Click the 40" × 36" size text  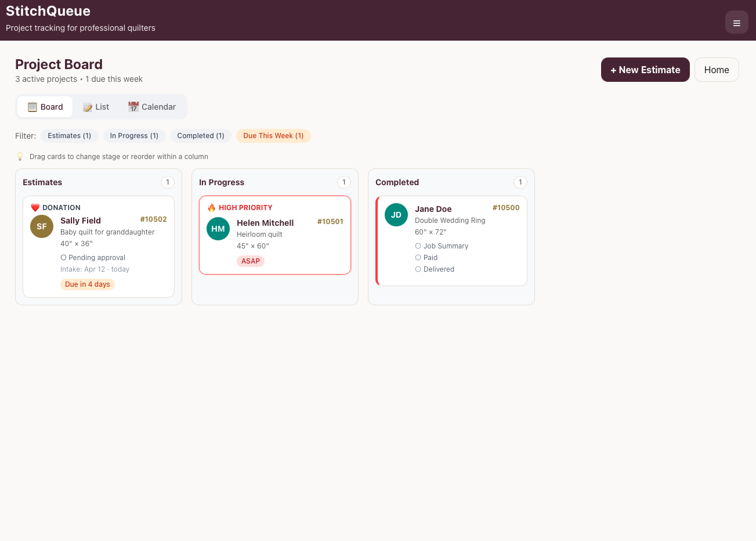[77, 244]
